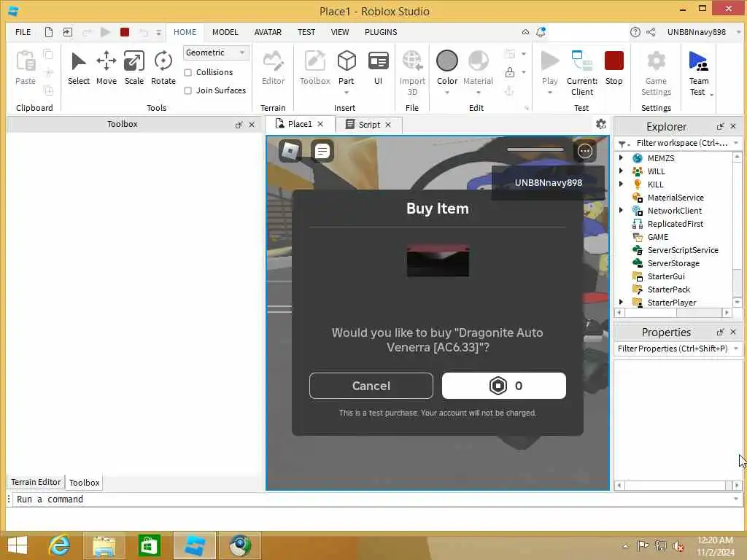The height and width of the screenshot is (560, 747).
Task: Select ServerScriptService in Explorer
Action: [x=682, y=249]
